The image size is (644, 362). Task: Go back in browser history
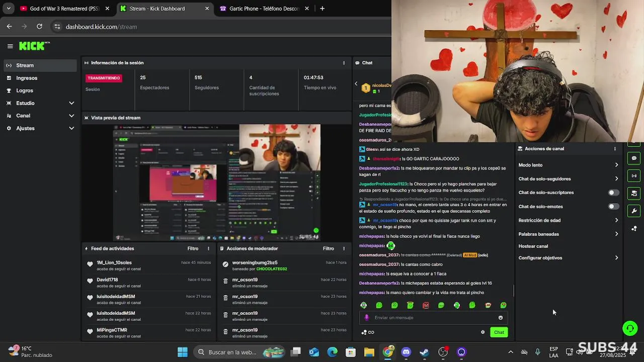tap(10, 27)
